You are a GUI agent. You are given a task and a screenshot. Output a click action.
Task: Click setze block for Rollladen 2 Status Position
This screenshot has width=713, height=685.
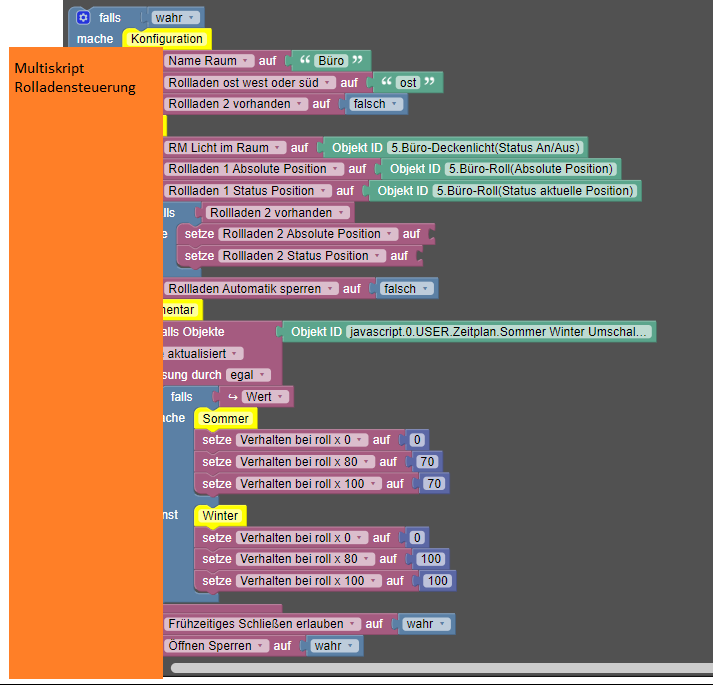299,256
